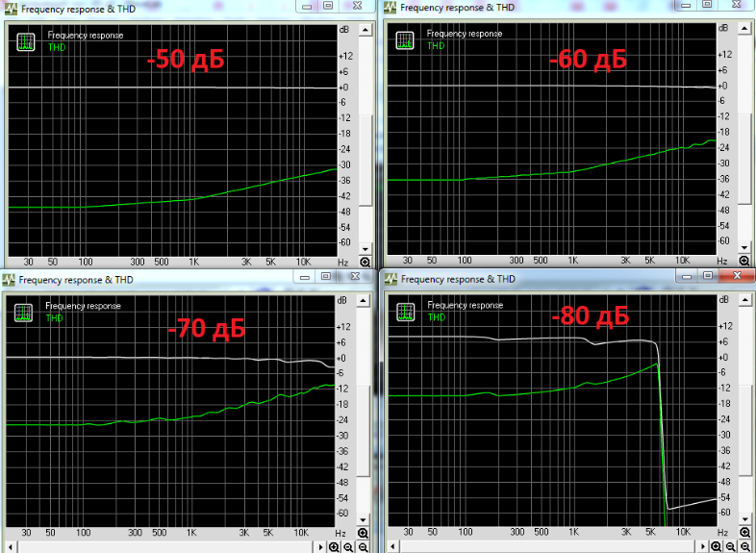Click the graph legend icon in the -80 дБ window
Viewport: 756px width, 553px height.
(405, 312)
